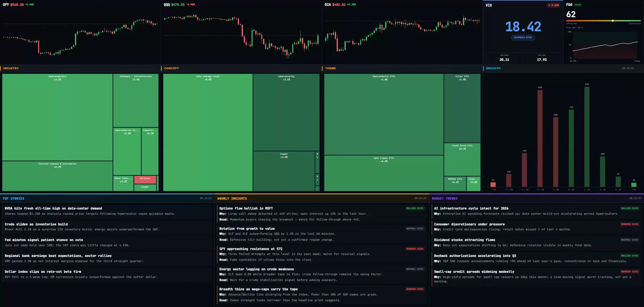Click BEARISH badge on Consumer discretionary trend

click(x=629, y=224)
